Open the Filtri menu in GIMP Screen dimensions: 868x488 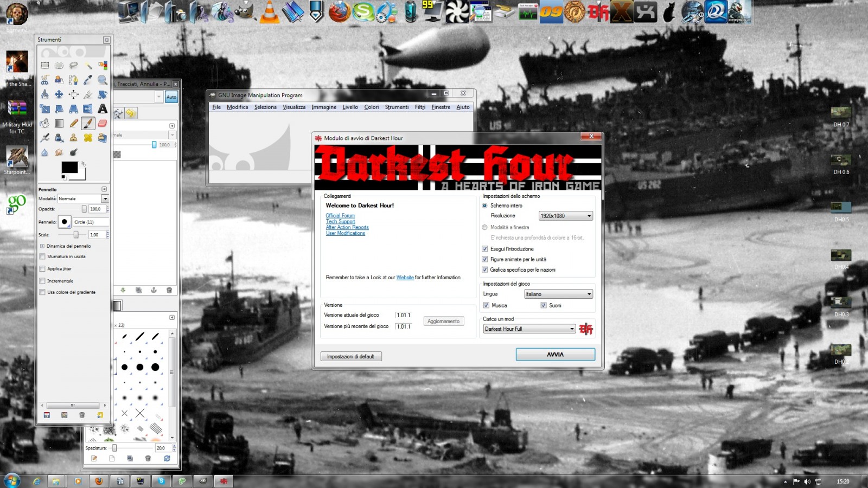tap(420, 107)
